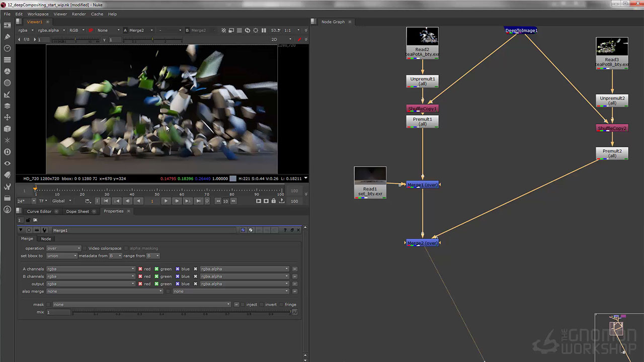The width and height of the screenshot is (644, 362).
Task: Select the Merge2 (over) node
Action: point(423,243)
